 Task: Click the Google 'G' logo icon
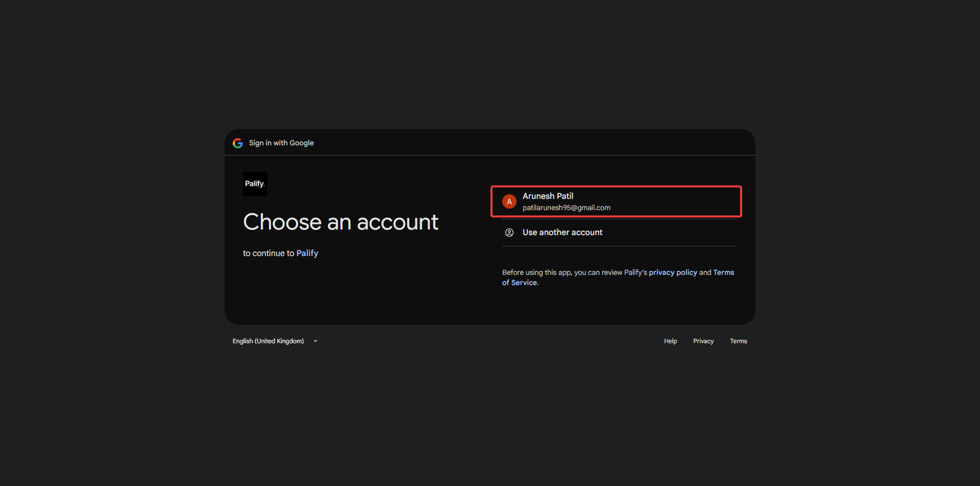pyautogui.click(x=238, y=143)
